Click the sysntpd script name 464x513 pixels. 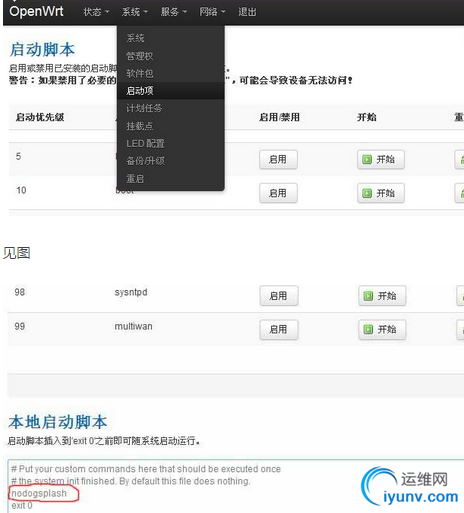(x=131, y=292)
